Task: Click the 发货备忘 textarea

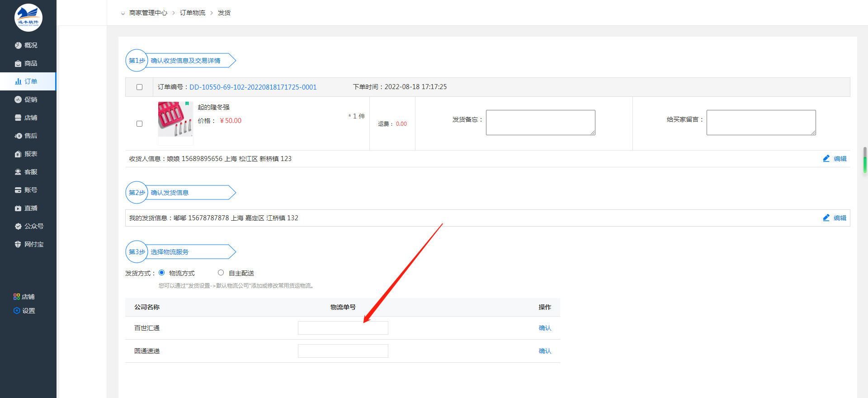Action: pos(541,123)
